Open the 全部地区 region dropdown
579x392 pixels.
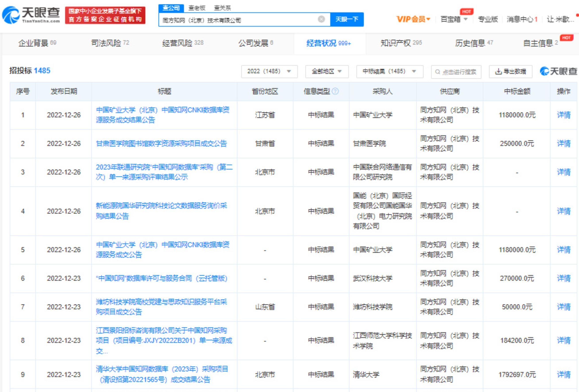[x=327, y=71]
